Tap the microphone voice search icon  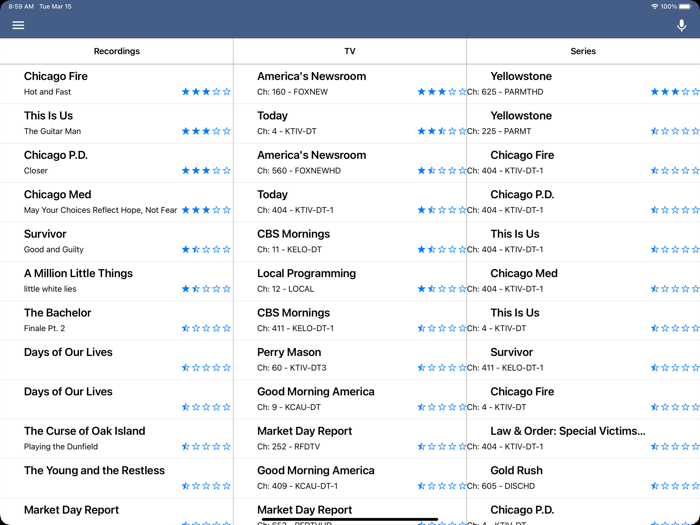click(x=681, y=25)
